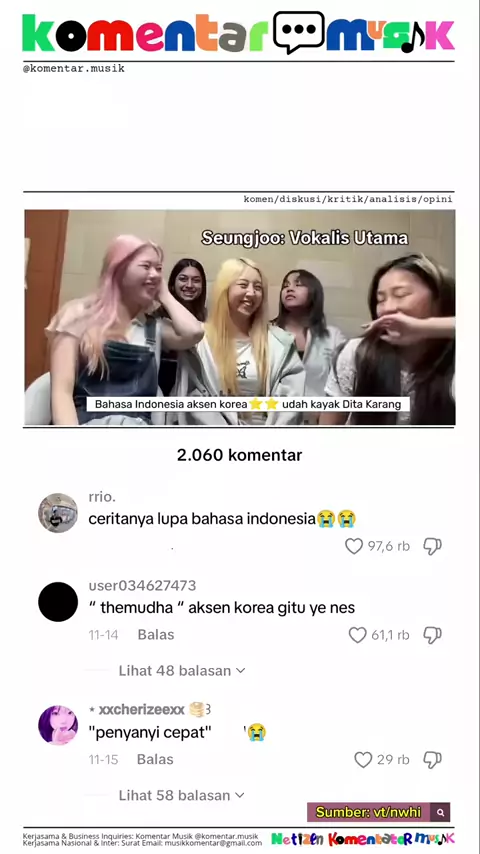Open rrio.'s profile avatar
The width and height of the screenshot is (480, 854).
(58, 513)
